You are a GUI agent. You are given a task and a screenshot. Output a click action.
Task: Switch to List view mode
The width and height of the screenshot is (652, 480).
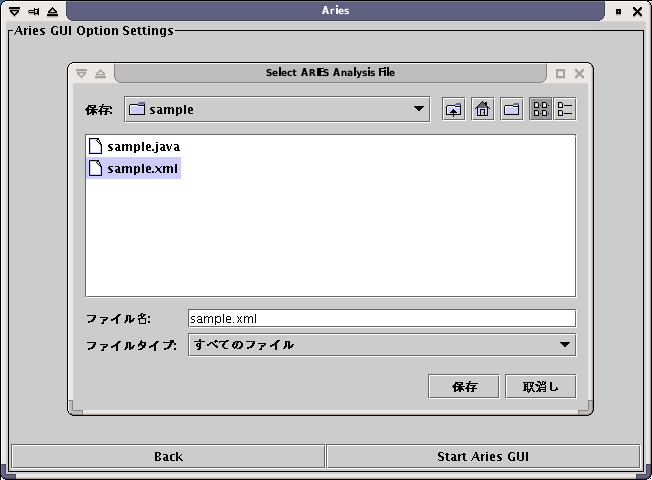pos(540,110)
